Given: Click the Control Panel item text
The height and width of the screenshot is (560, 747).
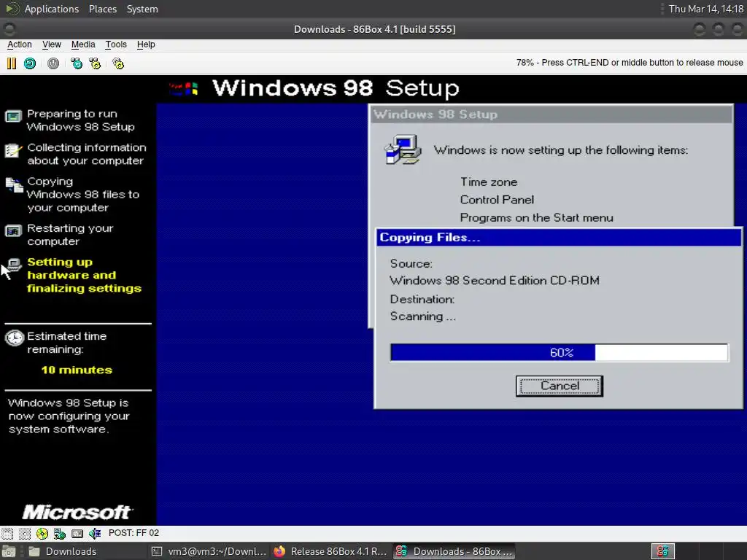Looking at the screenshot, I should 497,200.
